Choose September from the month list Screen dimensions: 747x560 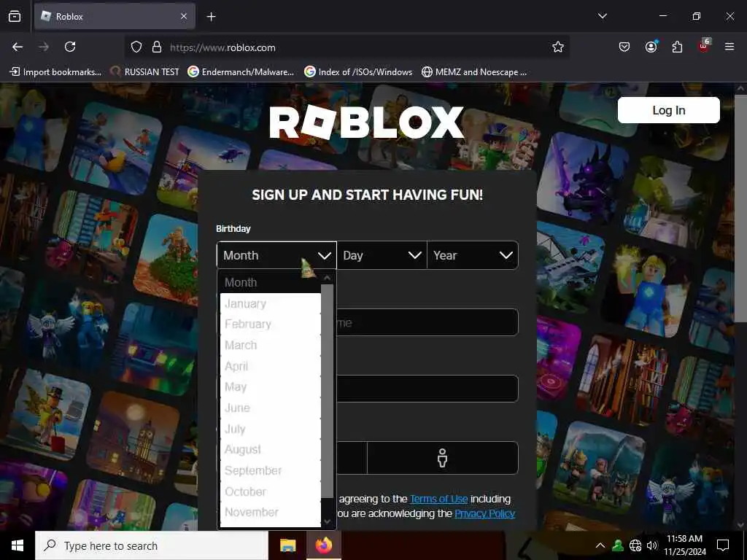point(270,470)
